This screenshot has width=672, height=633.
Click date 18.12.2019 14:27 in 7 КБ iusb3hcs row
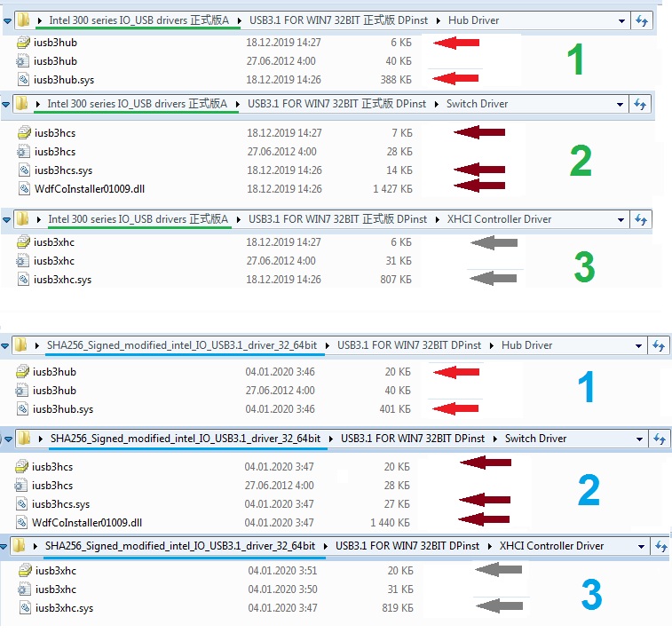[284, 133]
